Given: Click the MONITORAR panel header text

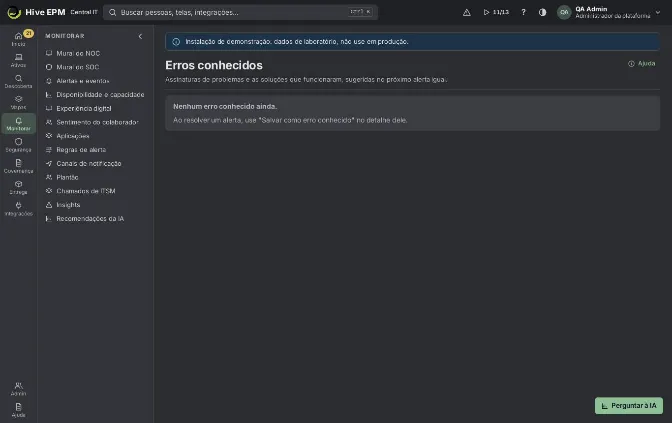Looking at the screenshot, I should (65, 36).
